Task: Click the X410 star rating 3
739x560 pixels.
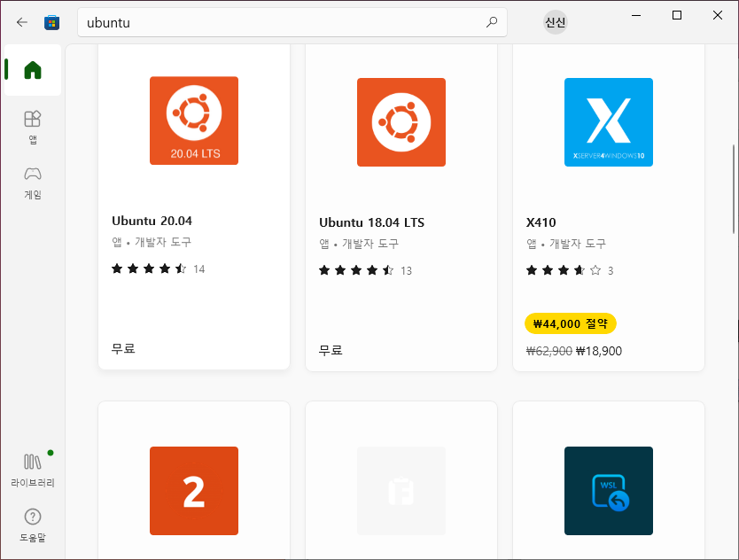Action: click(x=570, y=270)
